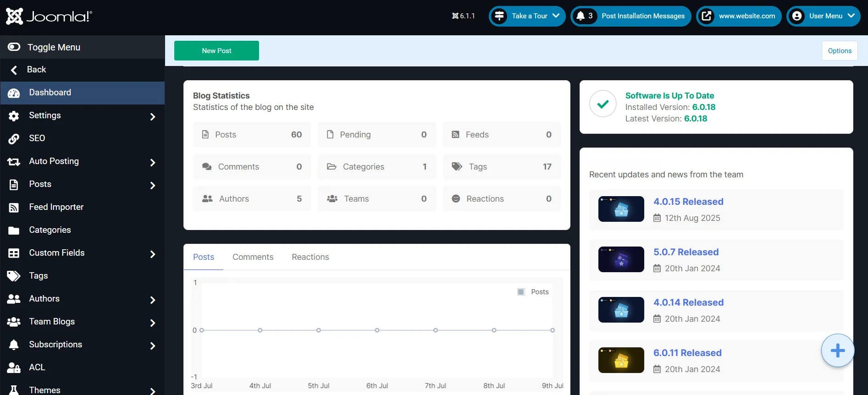Image resolution: width=868 pixels, height=395 pixels.
Task: Click the Dashboard gauge icon in sidebar
Action: [14, 93]
